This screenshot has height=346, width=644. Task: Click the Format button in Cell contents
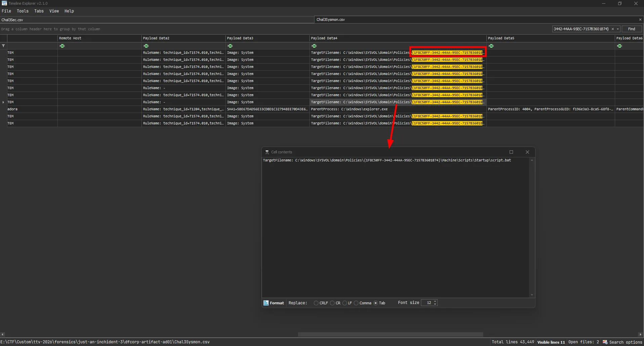(x=274, y=303)
